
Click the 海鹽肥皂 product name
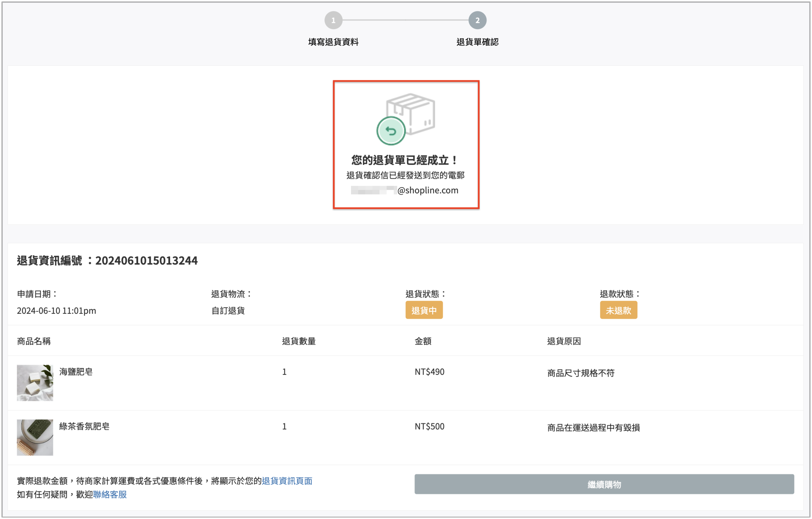point(76,371)
